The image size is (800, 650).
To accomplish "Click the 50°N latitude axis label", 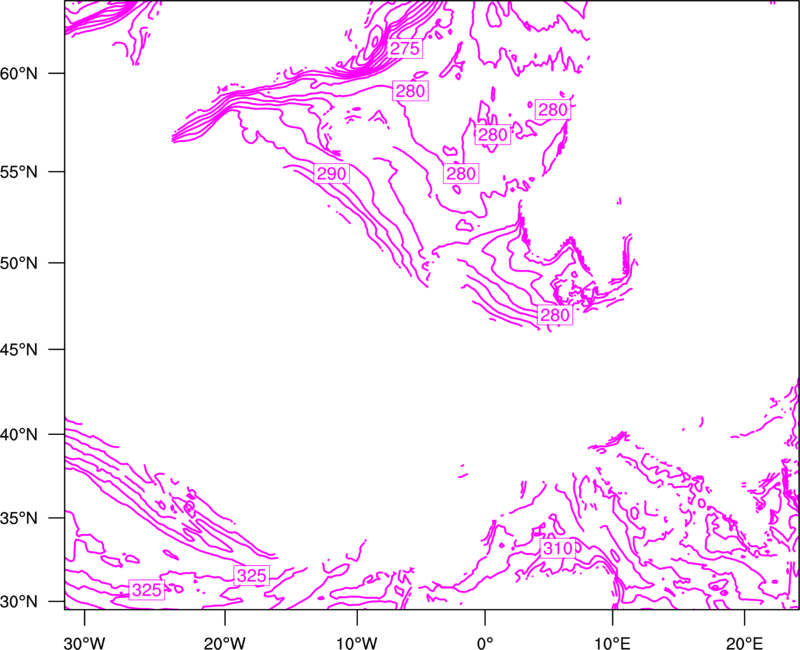I will [19, 263].
